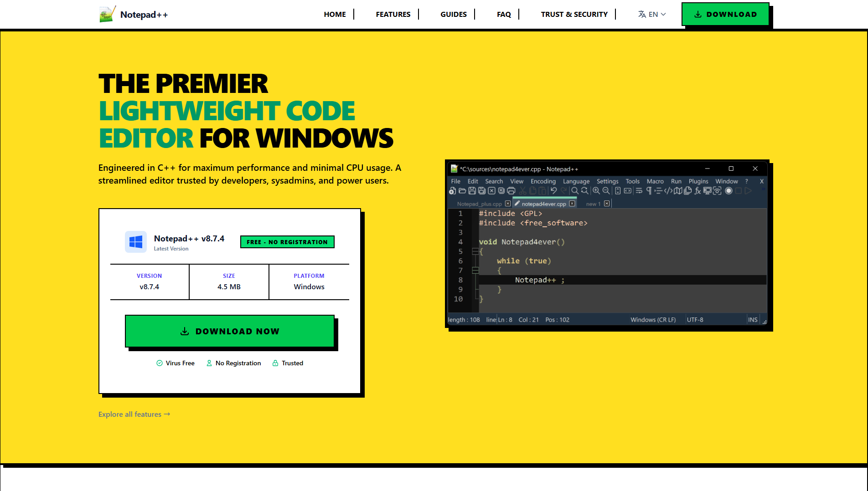Screen dimensions: 868x491
Task: Click the green DOWNLOAD button in header
Action: pyautogui.click(x=725, y=14)
